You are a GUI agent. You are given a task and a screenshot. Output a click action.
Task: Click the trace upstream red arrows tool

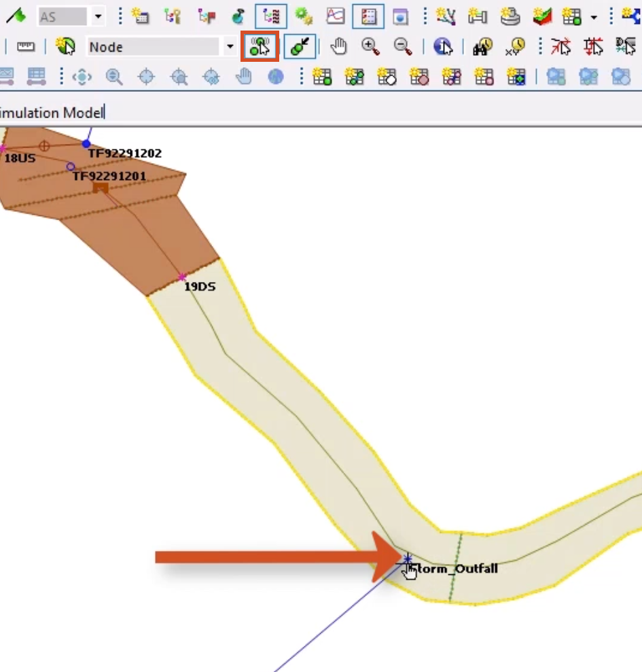(x=561, y=46)
